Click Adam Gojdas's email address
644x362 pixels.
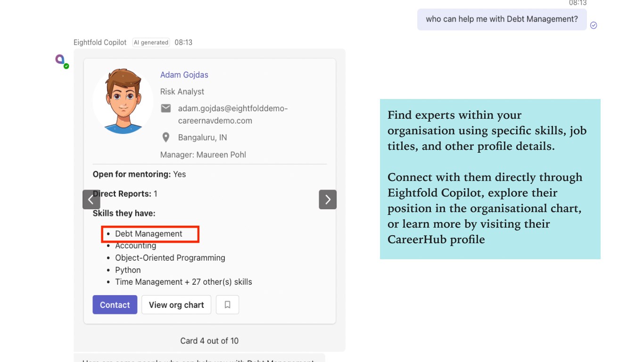232,115
